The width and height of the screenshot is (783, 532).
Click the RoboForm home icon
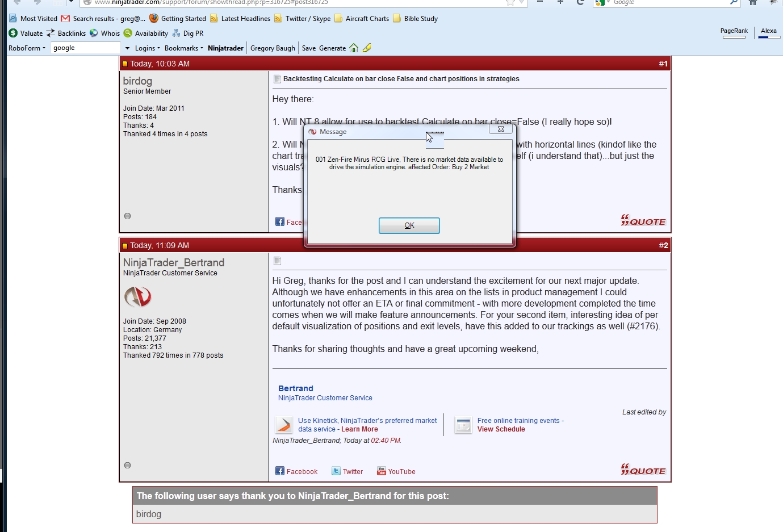354,48
